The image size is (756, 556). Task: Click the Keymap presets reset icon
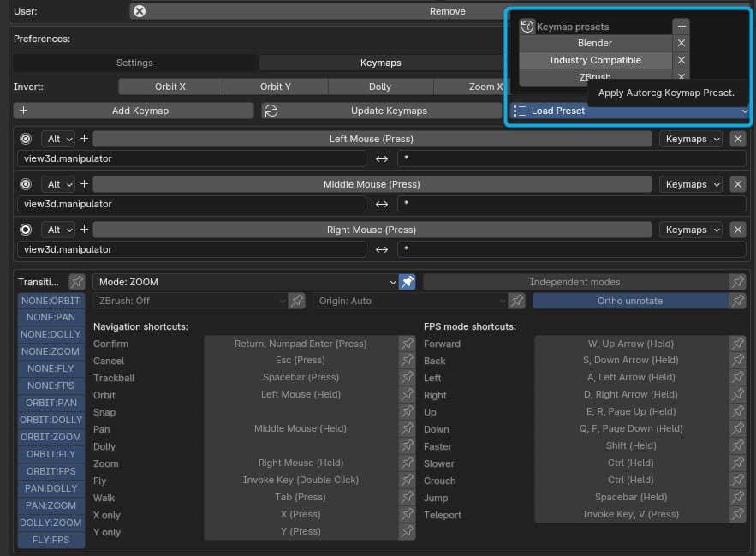coord(527,26)
